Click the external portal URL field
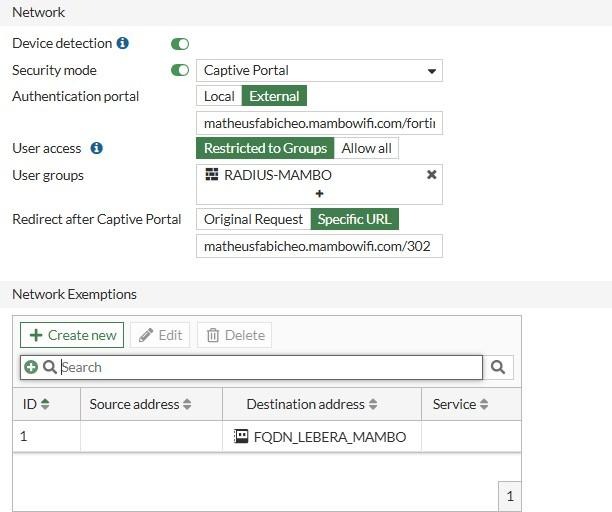The image size is (612, 512). pyautogui.click(x=319, y=122)
